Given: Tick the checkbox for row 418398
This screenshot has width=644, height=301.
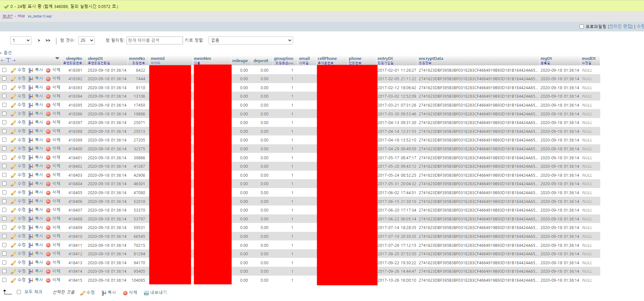Looking at the screenshot, I should click(4, 131).
